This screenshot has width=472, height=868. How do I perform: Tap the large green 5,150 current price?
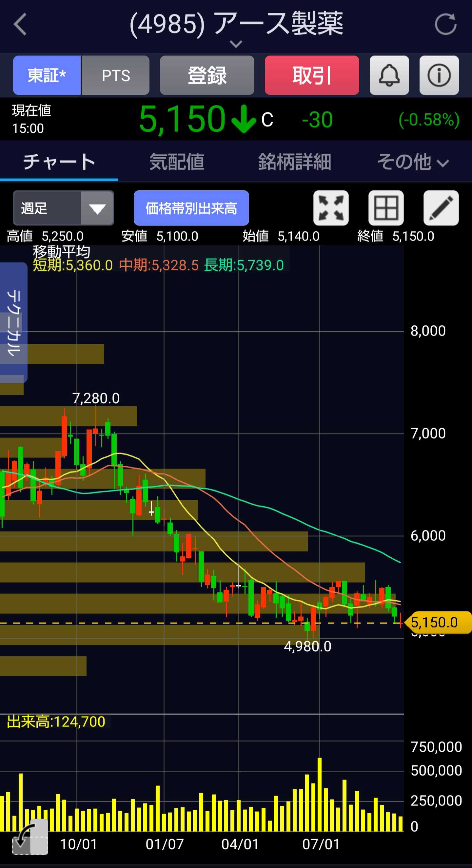pyautogui.click(x=182, y=119)
